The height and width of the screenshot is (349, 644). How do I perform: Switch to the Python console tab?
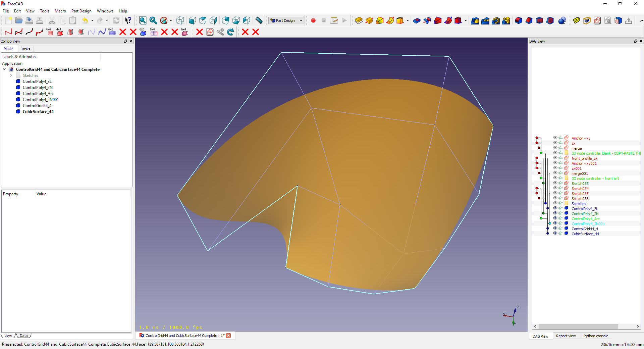(596, 336)
